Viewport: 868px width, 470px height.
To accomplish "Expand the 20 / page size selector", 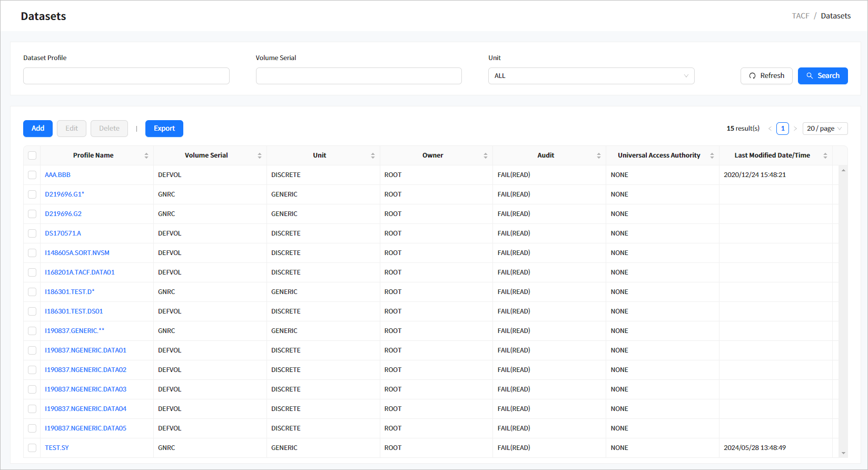I will point(825,129).
